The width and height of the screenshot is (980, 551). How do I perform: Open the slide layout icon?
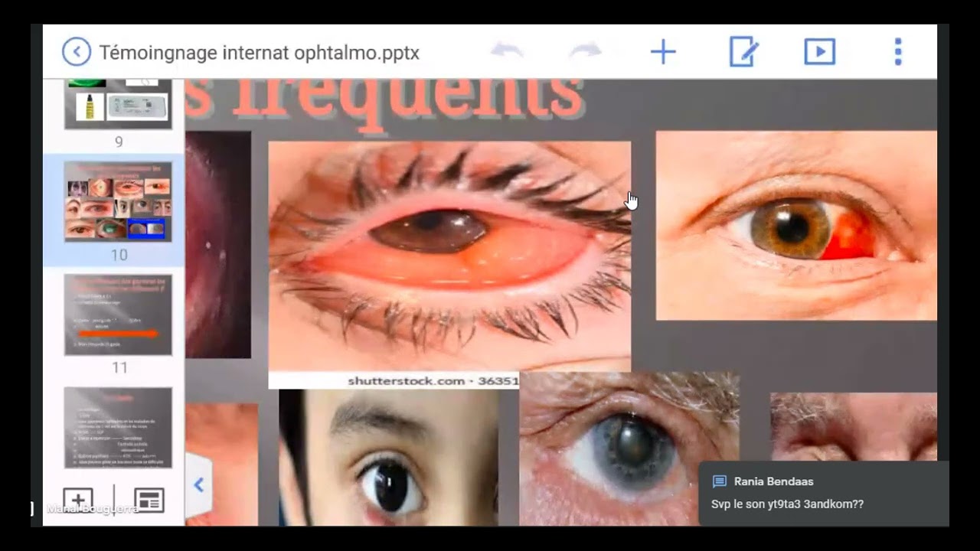pyautogui.click(x=149, y=500)
